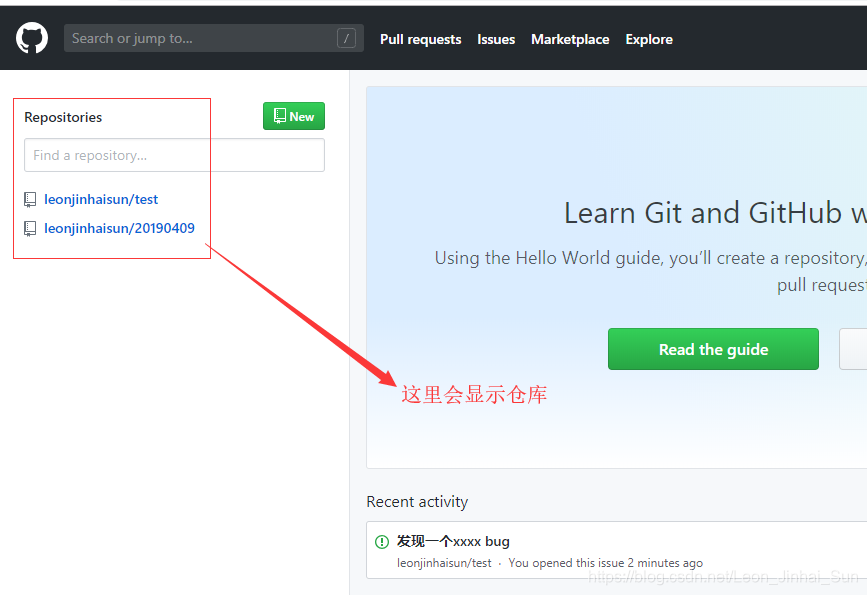
Task: Open leonjinhaisun/test repository link
Action: [x=101, y=199]
